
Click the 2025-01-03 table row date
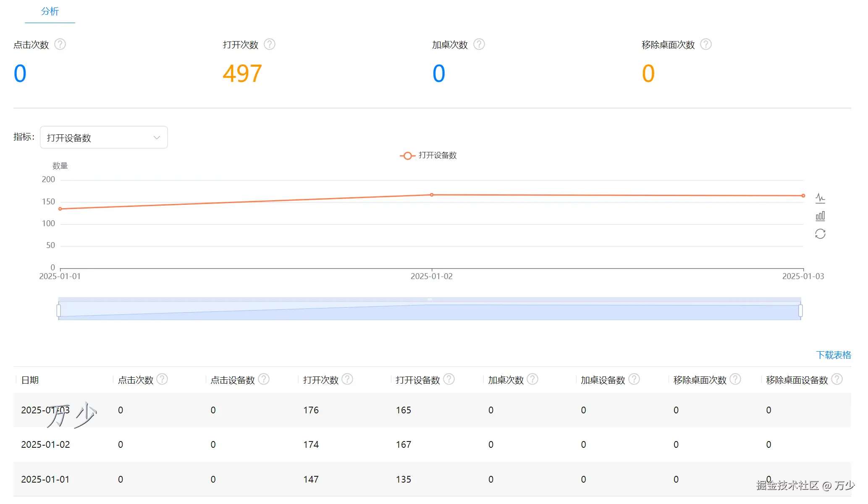45,410
